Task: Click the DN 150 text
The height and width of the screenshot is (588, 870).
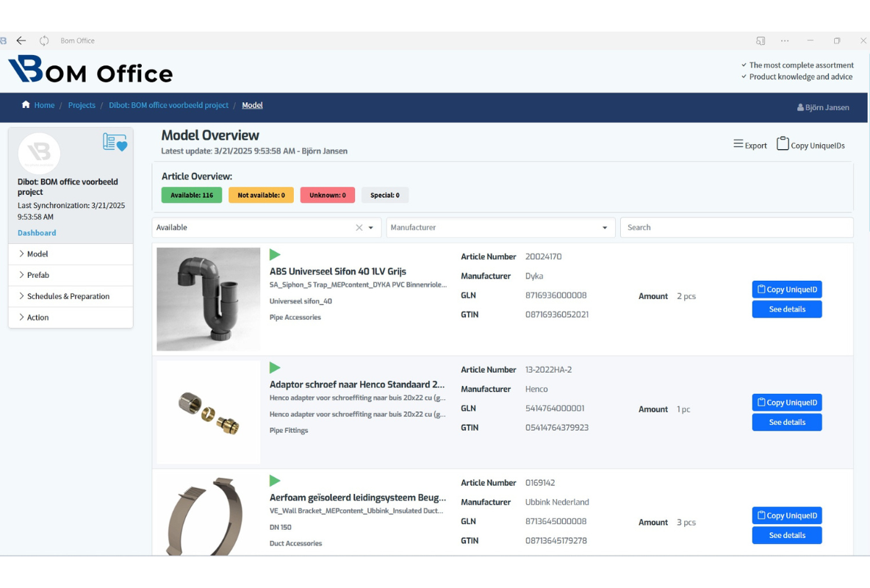Action: click(280, 527)
